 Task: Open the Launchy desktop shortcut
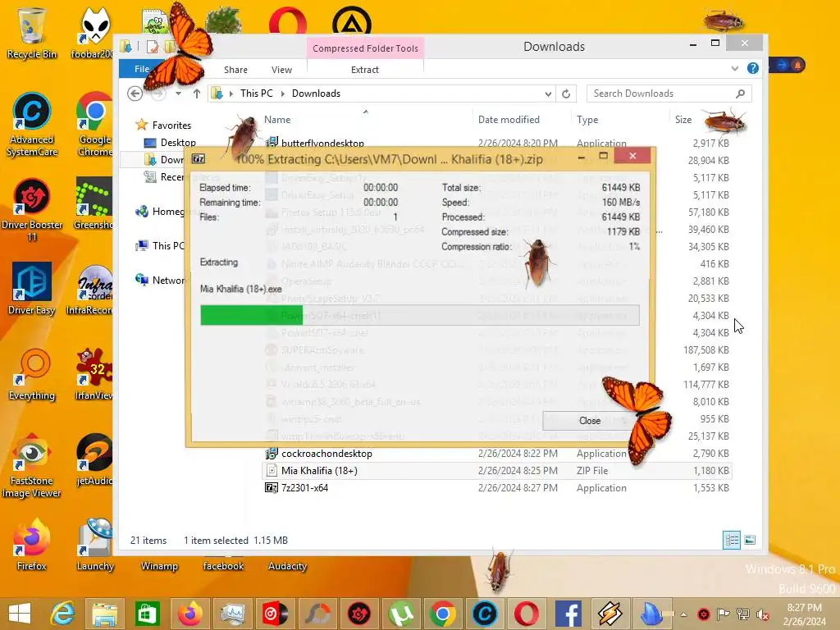[95, 545]
